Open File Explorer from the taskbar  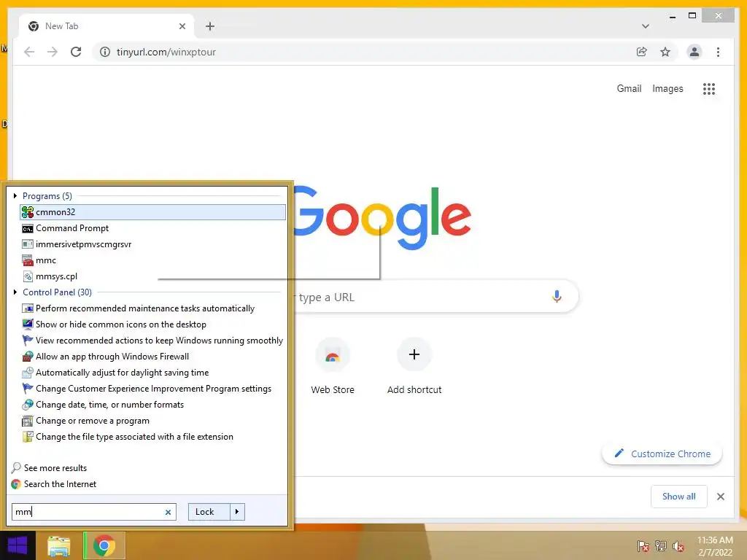coord(58,545)
